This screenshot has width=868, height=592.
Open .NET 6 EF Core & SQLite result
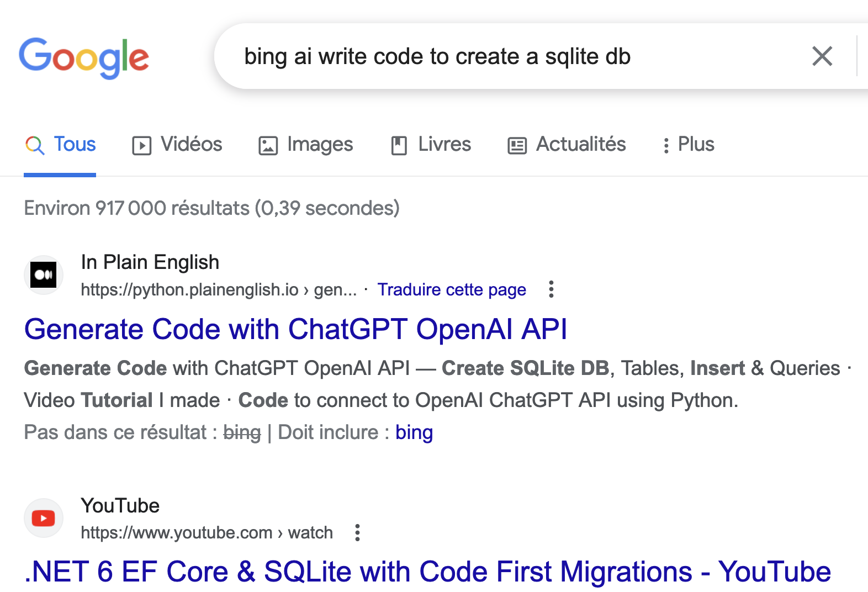coord(428,572)
